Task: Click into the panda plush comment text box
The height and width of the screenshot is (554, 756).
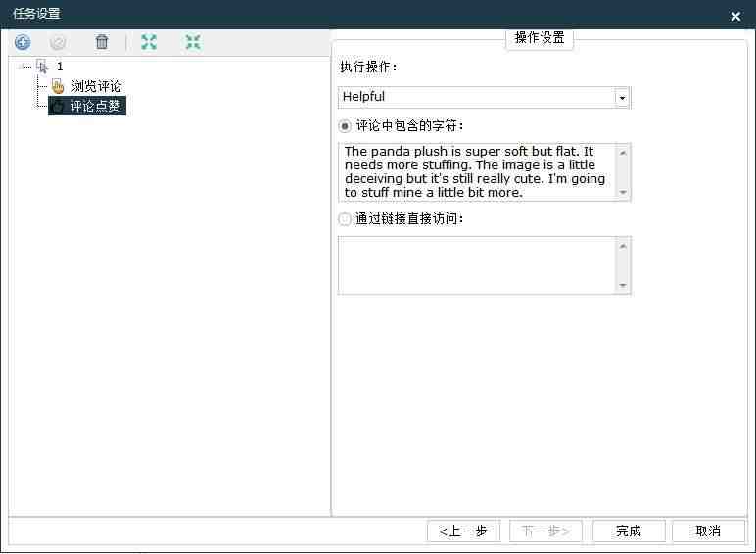Action: coord(477,172)
